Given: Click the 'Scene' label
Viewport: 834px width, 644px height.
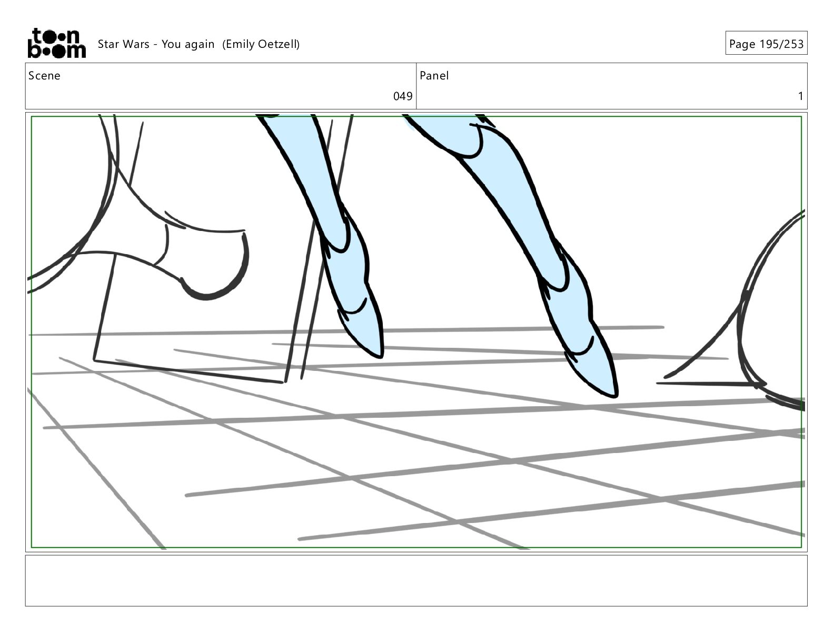Looking at the screenshot, I should coord(44,76).
